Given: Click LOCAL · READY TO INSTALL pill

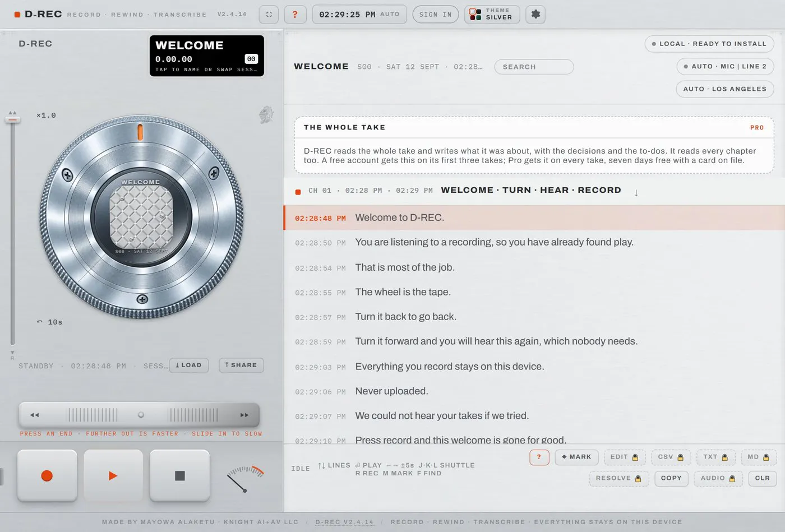Looking at the screenshot, I should point(709,44).
